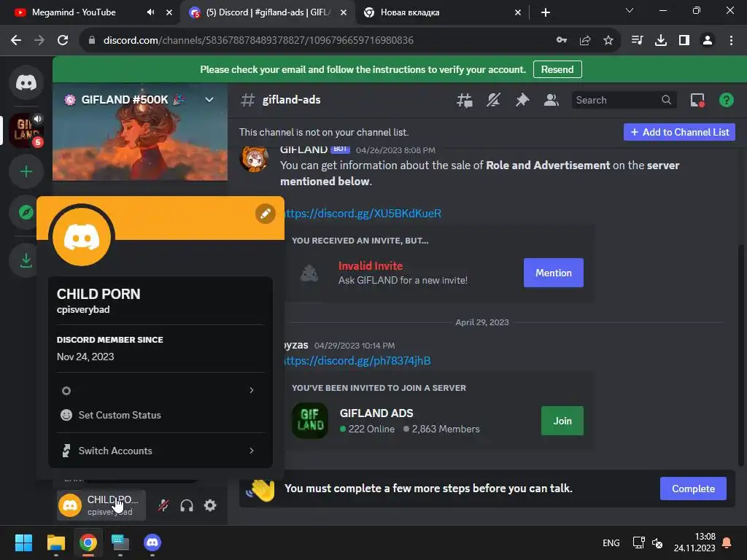Open the Inbox icon in channel header
The width and height of the screenshot is (747, 560).
point(697,100)
